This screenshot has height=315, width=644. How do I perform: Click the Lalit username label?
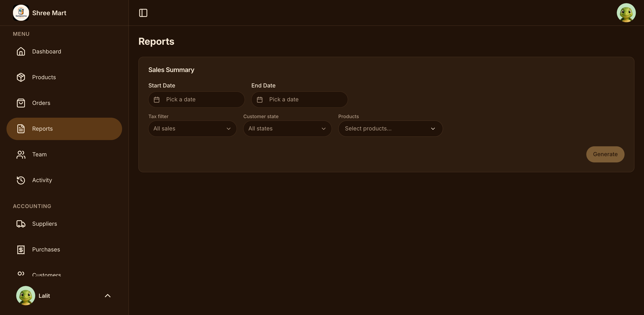click(x=44, y=296)
